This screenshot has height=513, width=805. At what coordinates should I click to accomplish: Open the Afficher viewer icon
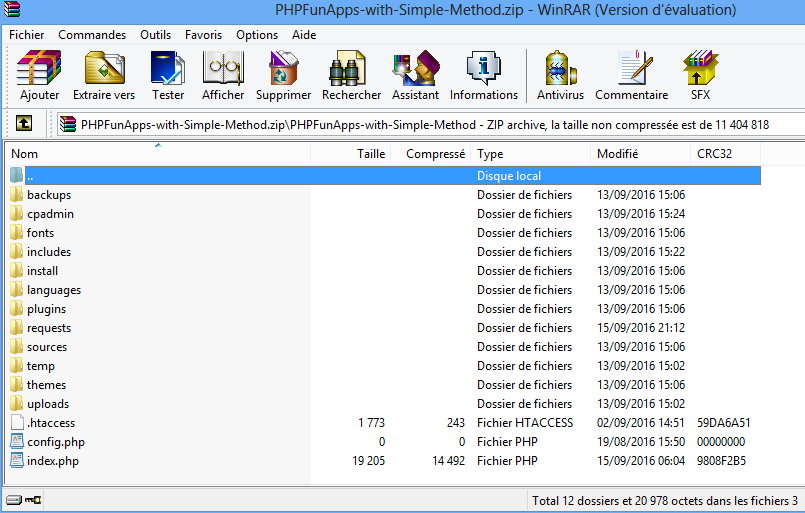[x=223, y=67]
